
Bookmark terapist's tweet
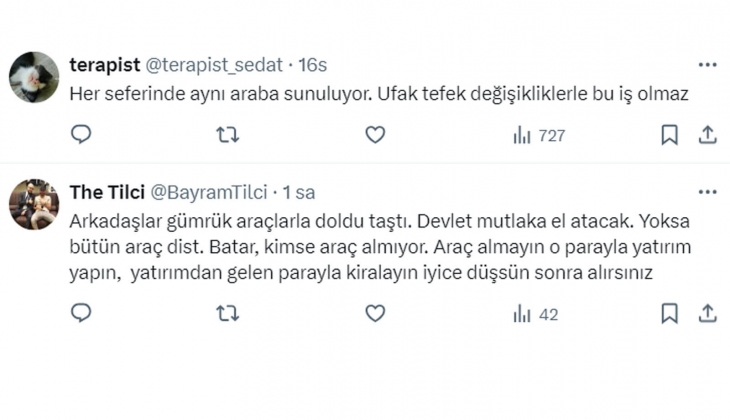[x=670, y=134]
